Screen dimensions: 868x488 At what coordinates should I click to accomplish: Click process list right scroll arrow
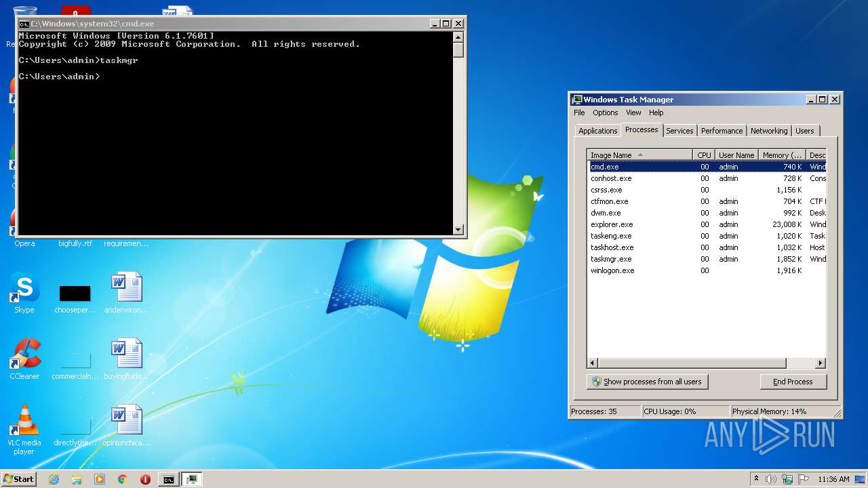(x=821, y=363)
